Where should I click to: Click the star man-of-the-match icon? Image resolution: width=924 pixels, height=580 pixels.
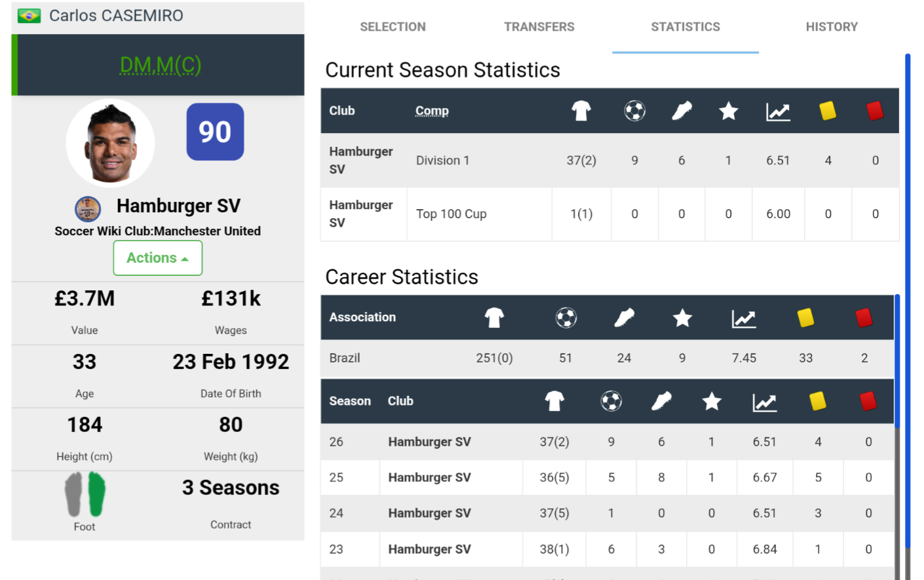coord(727,111)
